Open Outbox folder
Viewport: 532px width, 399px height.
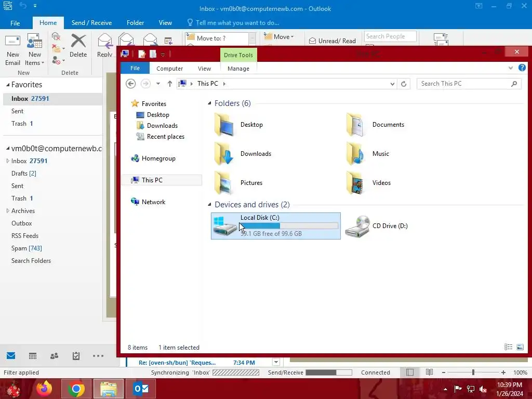tap(22, 223)
